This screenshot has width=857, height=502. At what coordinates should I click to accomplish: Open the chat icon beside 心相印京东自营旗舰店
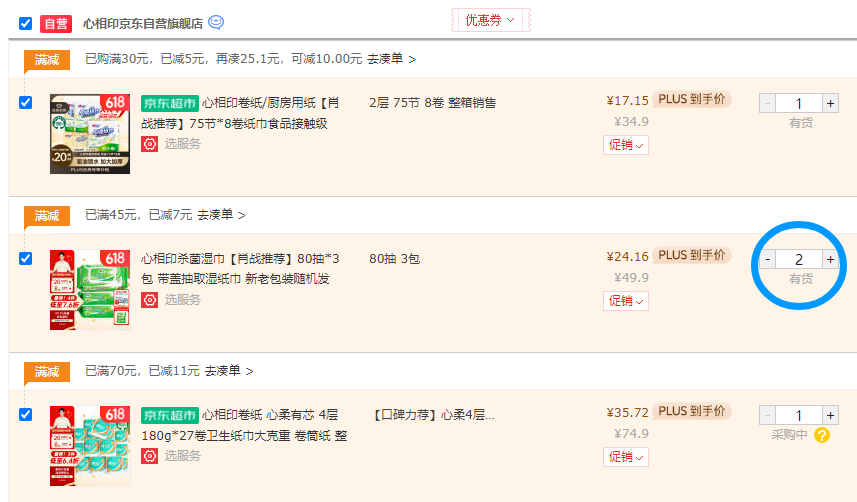point(216,22)
